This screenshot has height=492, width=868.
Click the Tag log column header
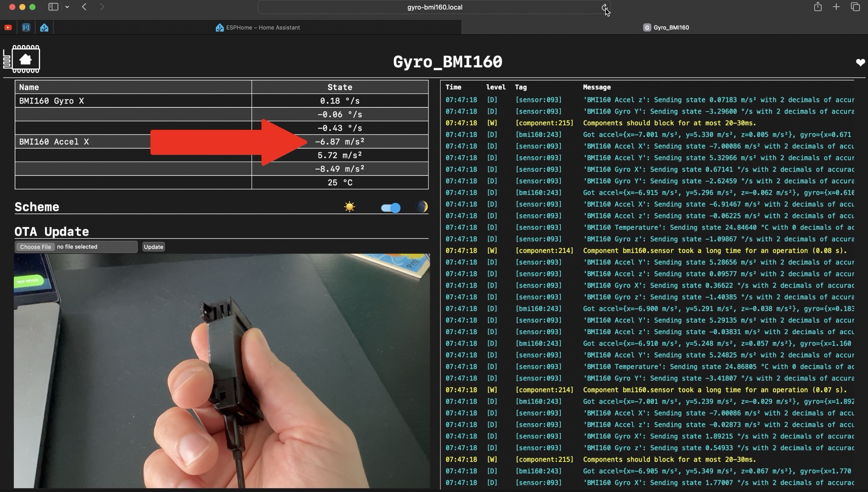click(521, 87)
